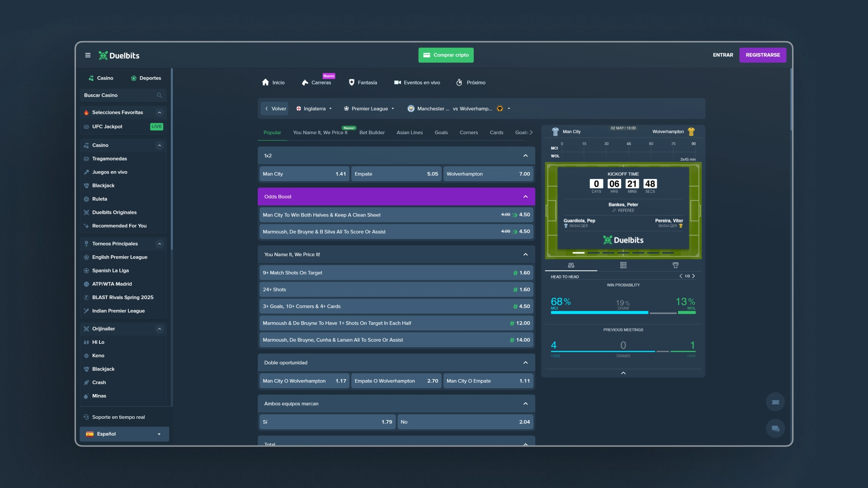868x488 pixels.
Task: Collapse the Casino sidebar section
Action: [159, 145]
